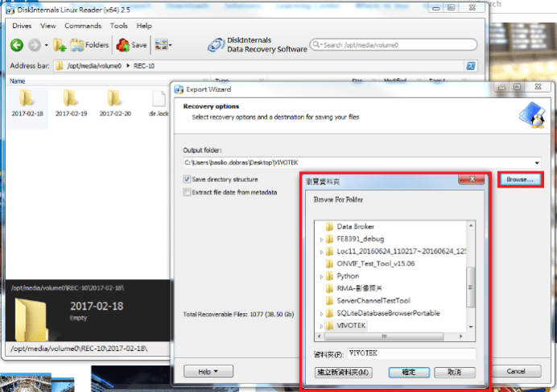Open the Commands menu

click(83, 26)
